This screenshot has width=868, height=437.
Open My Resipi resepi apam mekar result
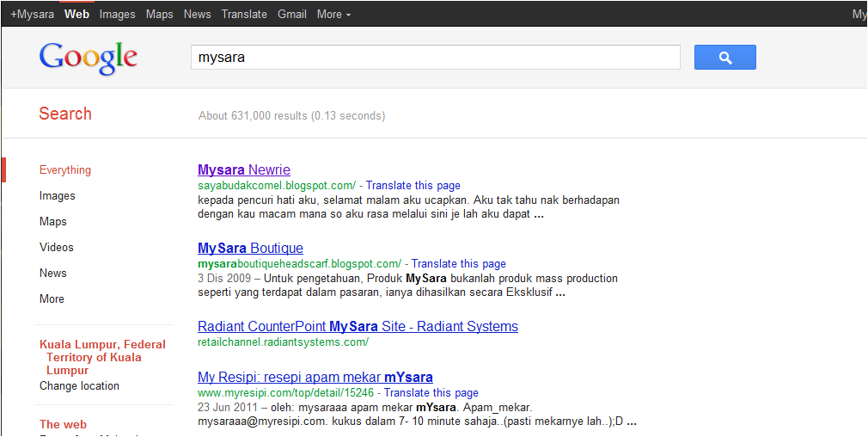(315, 377)
